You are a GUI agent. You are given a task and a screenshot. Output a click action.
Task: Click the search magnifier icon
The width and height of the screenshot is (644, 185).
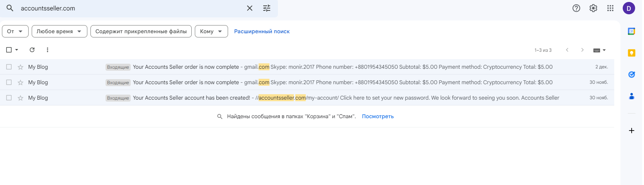(x=10, y=8)
